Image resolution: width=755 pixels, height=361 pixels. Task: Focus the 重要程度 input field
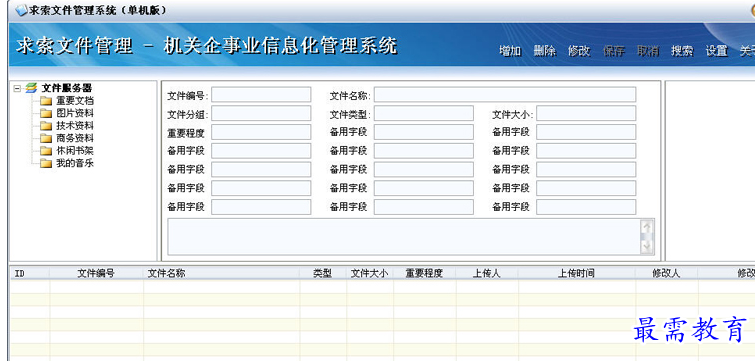[261, 132]
